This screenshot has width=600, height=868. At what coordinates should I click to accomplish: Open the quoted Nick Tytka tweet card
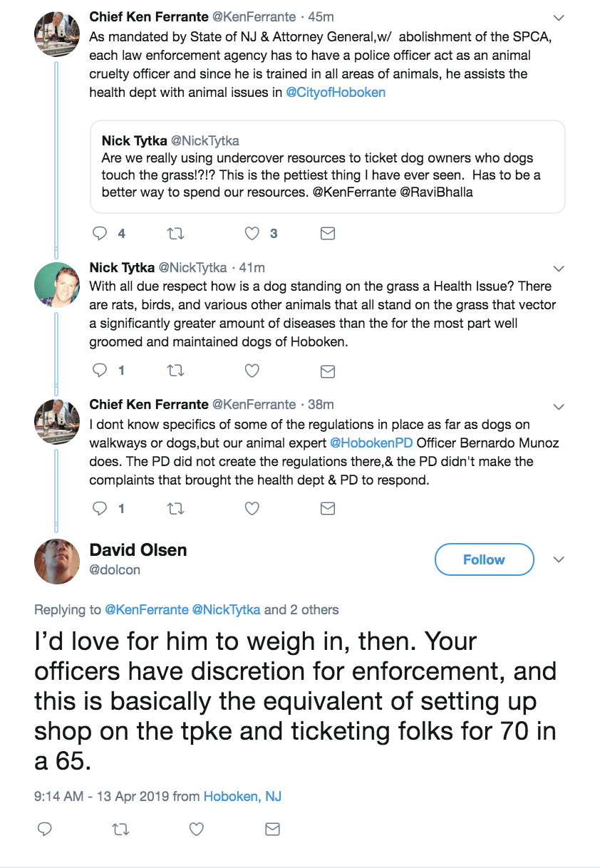point(328,167)
